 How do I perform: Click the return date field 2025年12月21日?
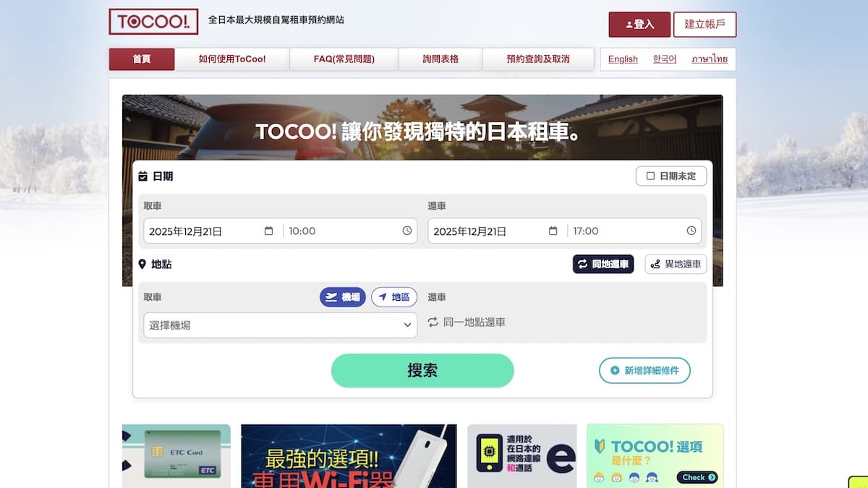tap(495, 231)
